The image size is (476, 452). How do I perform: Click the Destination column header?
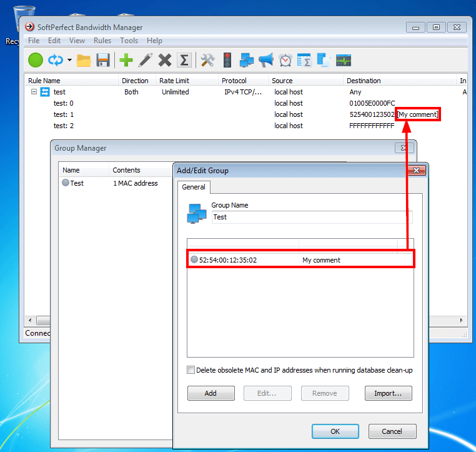[x=400, y=81]
